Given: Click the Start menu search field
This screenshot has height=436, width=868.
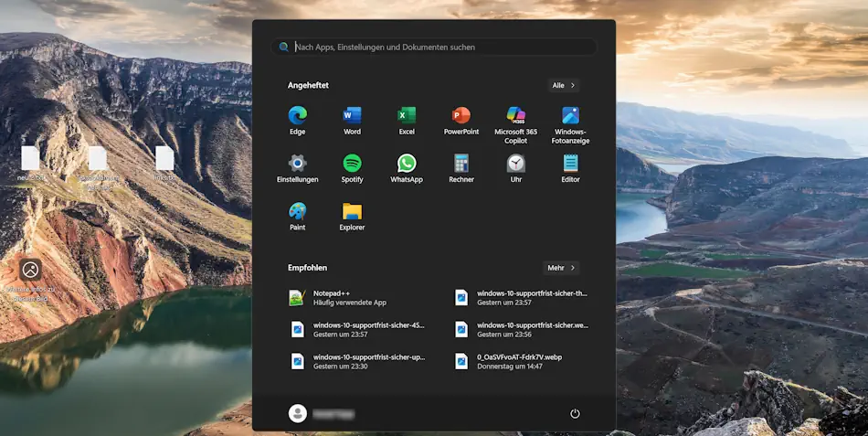Looking at the screenshot, I should 434,47.
